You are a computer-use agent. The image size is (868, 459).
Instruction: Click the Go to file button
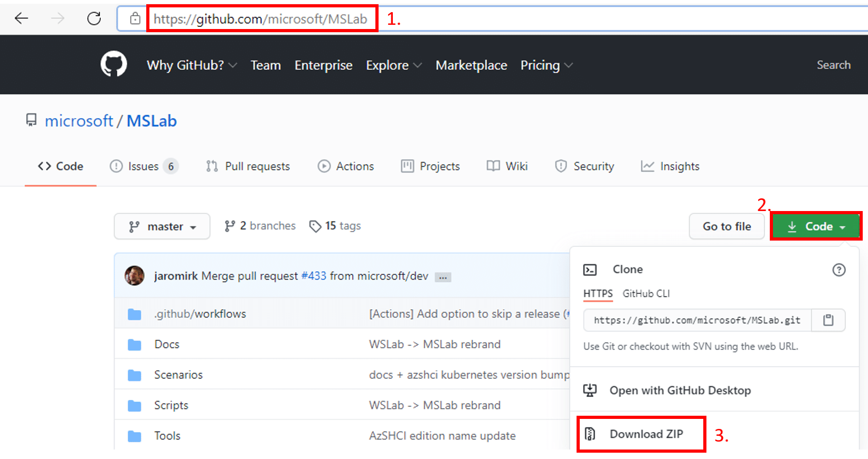pyautogui.click(x=727, y=226)
